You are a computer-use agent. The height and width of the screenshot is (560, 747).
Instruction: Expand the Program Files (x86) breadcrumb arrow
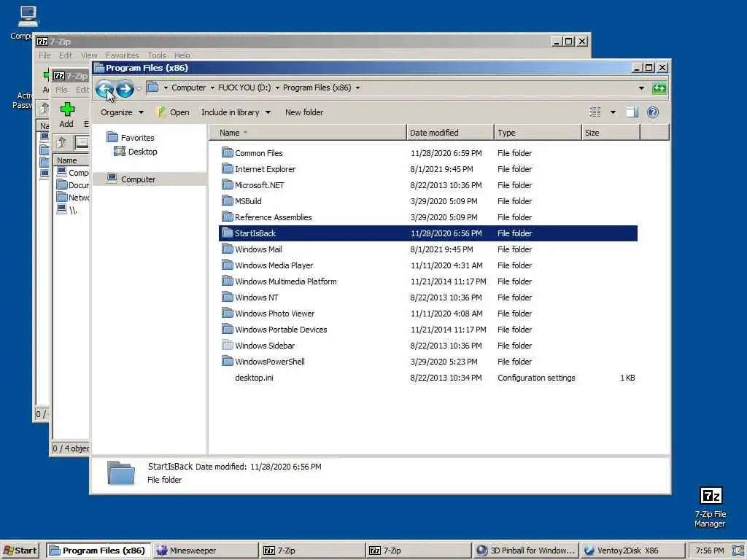(357, 88)
